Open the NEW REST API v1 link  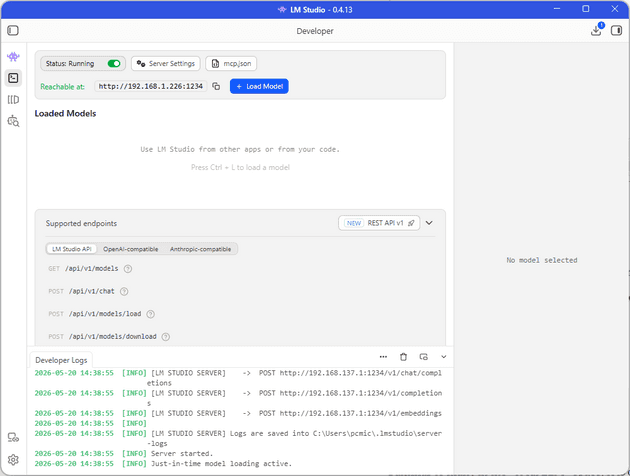379,223
